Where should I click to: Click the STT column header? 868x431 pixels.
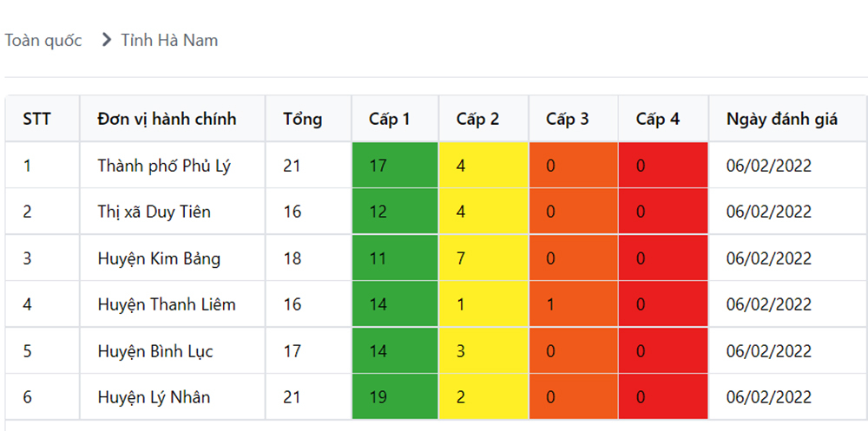pyautogui.click(x=36, y=119)
